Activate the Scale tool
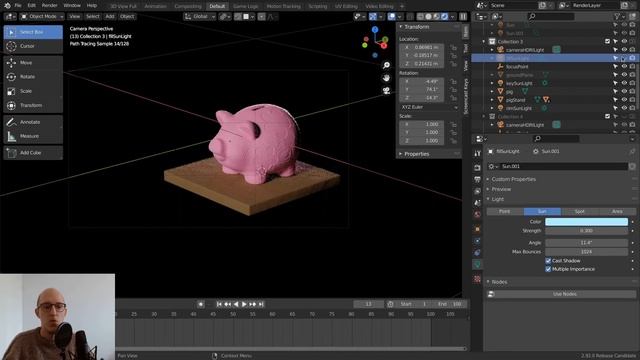Screen dimensions: 640x360 [x=33, y=91]
